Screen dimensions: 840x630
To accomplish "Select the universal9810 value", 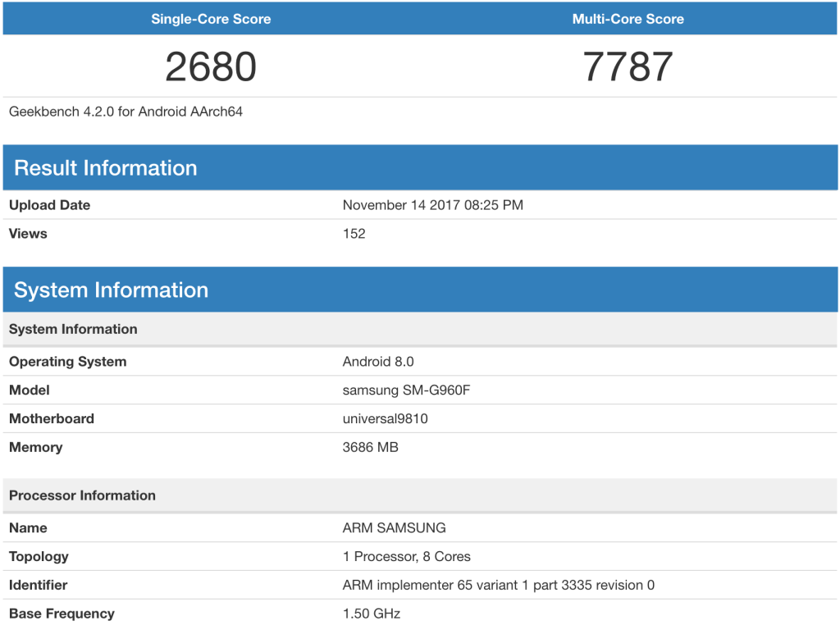I will (386, 418).
